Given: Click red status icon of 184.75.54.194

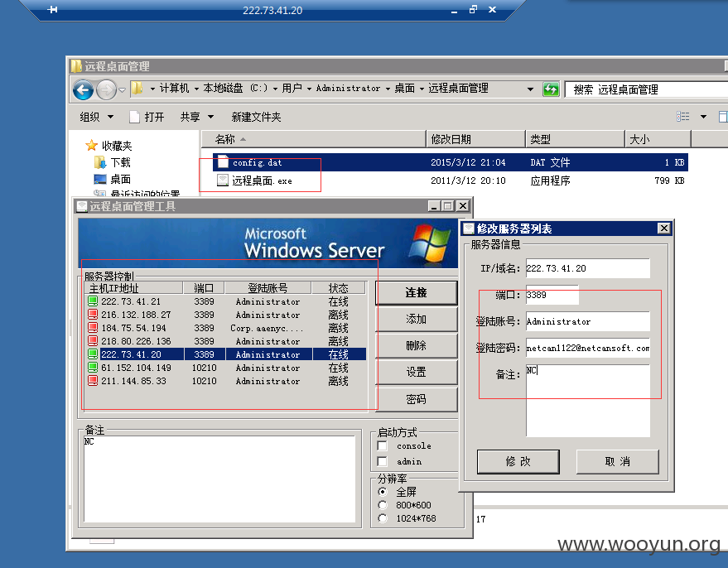Looking at the screenshot, I should coord(93,328).
